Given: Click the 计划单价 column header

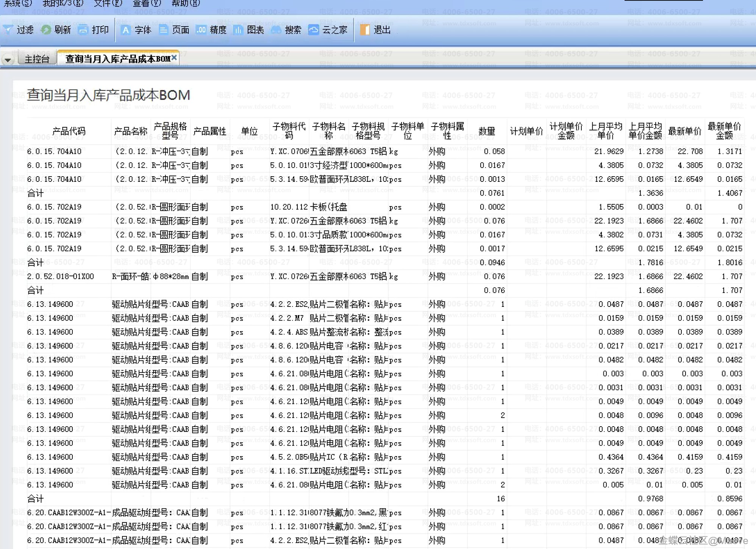Looking at the screenshot, I should (x=526, y=131).
